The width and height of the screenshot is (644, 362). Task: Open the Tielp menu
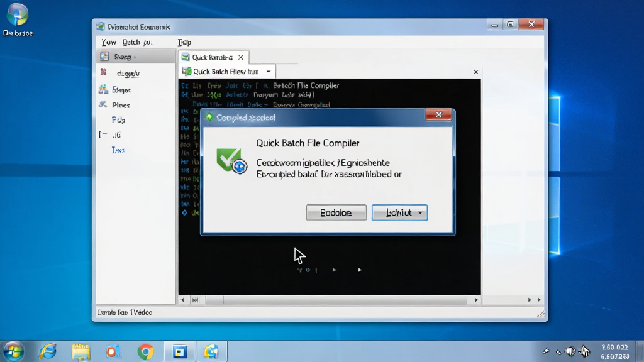(184, 42)
